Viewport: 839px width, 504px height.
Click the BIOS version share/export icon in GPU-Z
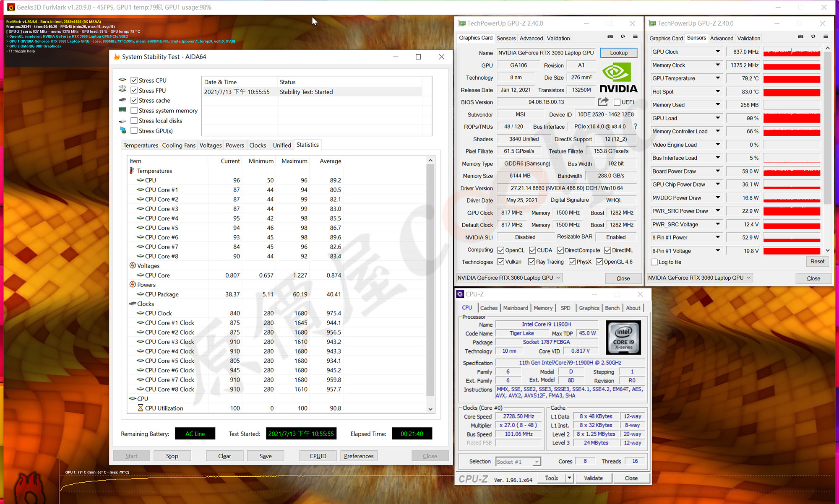point(603,101)
